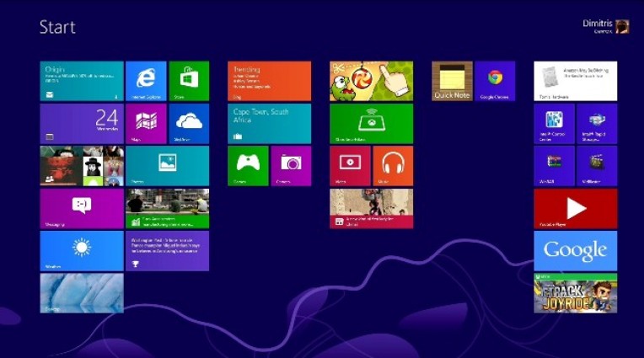Open the SkyDrive cloud tile

pos(189,123)
